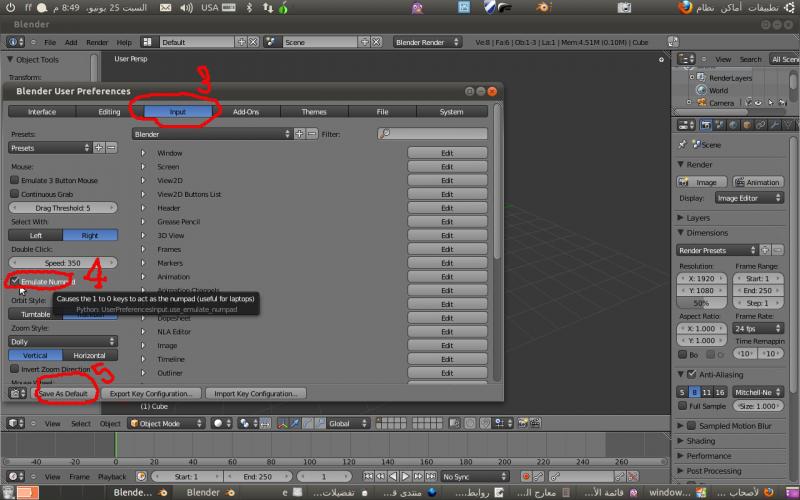Click the OpenGL render active viewport icon
The height and width of the screenshot is (500, 800).
tap(523, 423)
